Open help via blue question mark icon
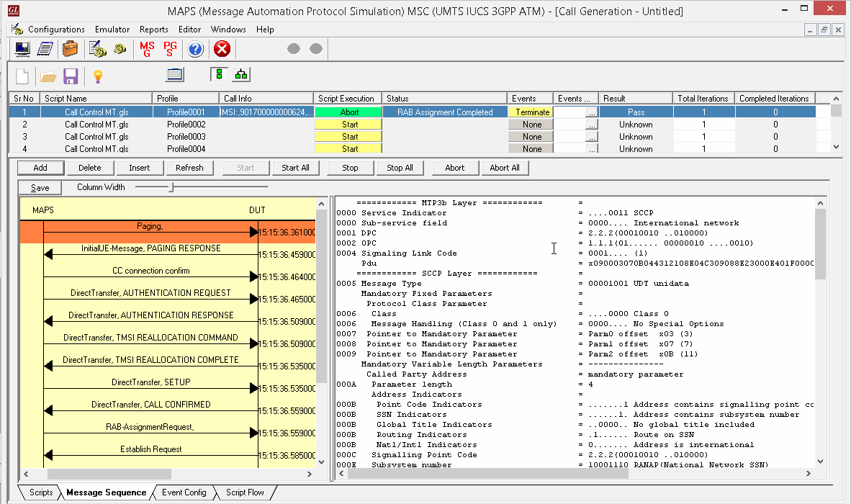 click(x=195, y=50)
